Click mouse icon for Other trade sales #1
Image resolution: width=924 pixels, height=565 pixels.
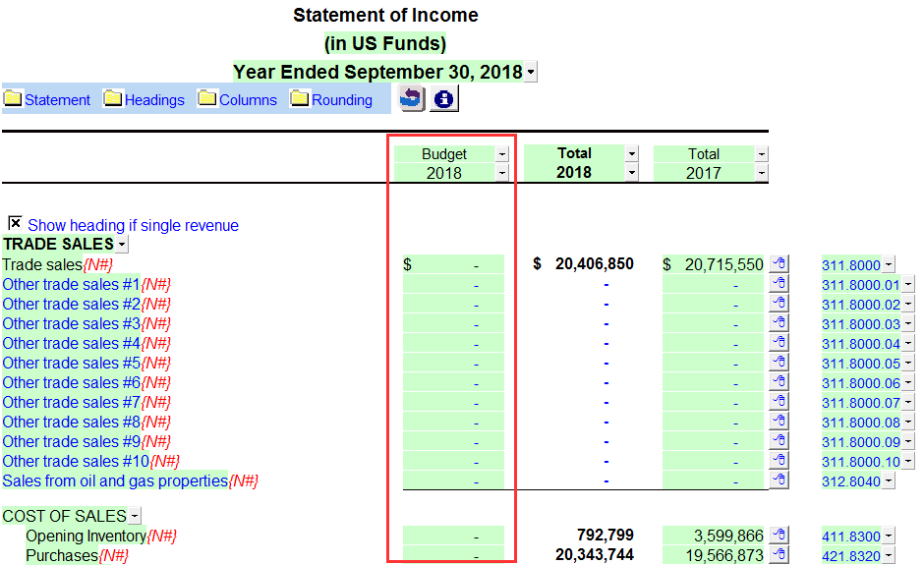pyautogui.click(x=780, y=284)
